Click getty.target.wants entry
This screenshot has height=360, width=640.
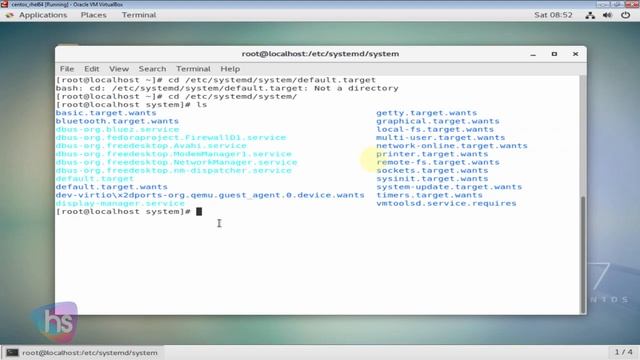[427, 113]
